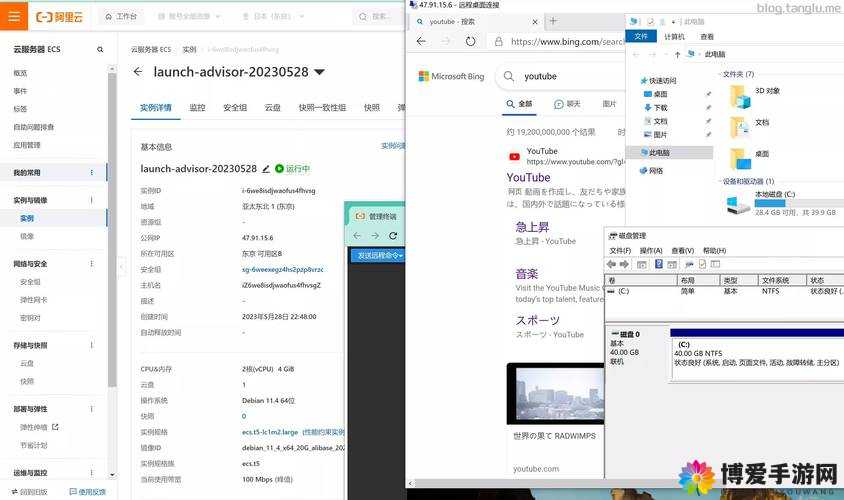
Task: Open the 3D 对象 folder icon
Action: coord(740,96)
